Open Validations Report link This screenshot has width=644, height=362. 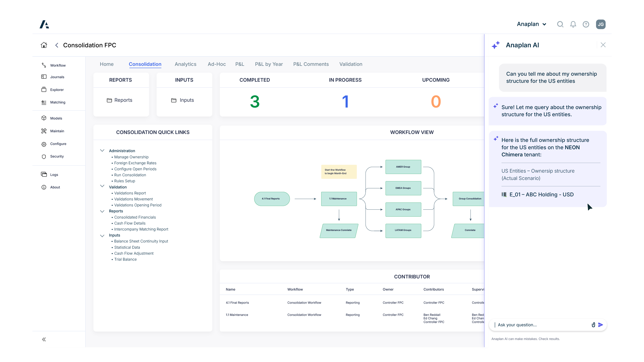pos(130,193)
